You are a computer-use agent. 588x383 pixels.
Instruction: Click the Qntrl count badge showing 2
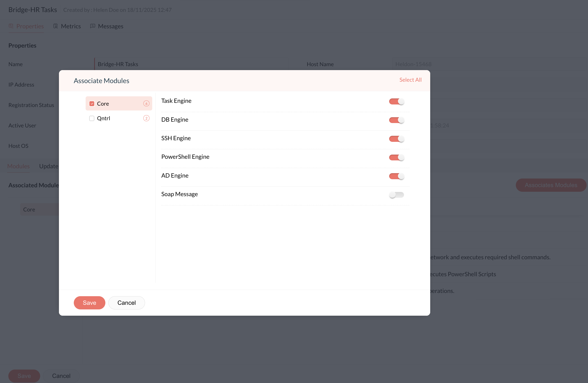tap(146, 118)
